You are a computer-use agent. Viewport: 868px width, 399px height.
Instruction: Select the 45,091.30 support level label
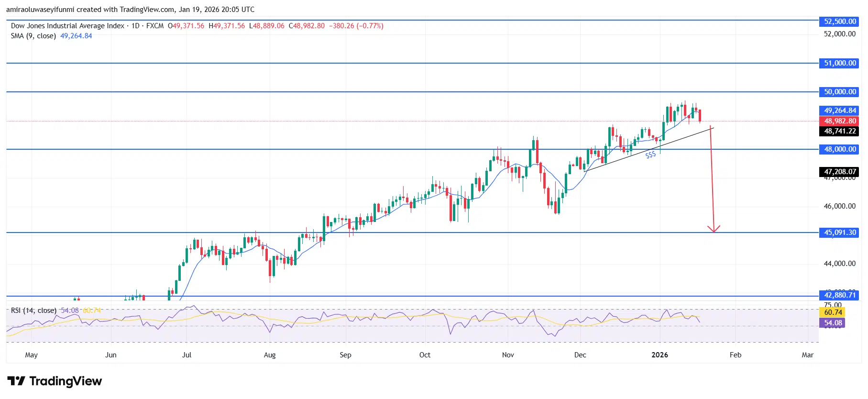(x=840, y=233)
